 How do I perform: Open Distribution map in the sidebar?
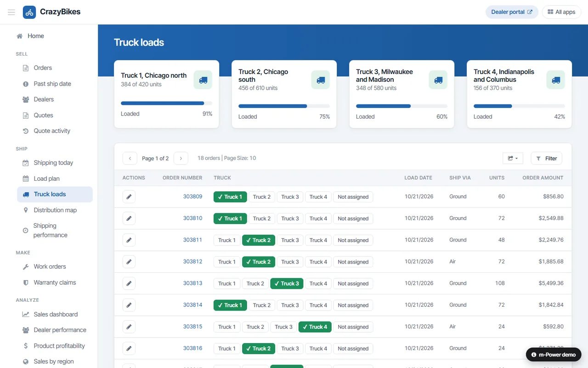[55, 210]
